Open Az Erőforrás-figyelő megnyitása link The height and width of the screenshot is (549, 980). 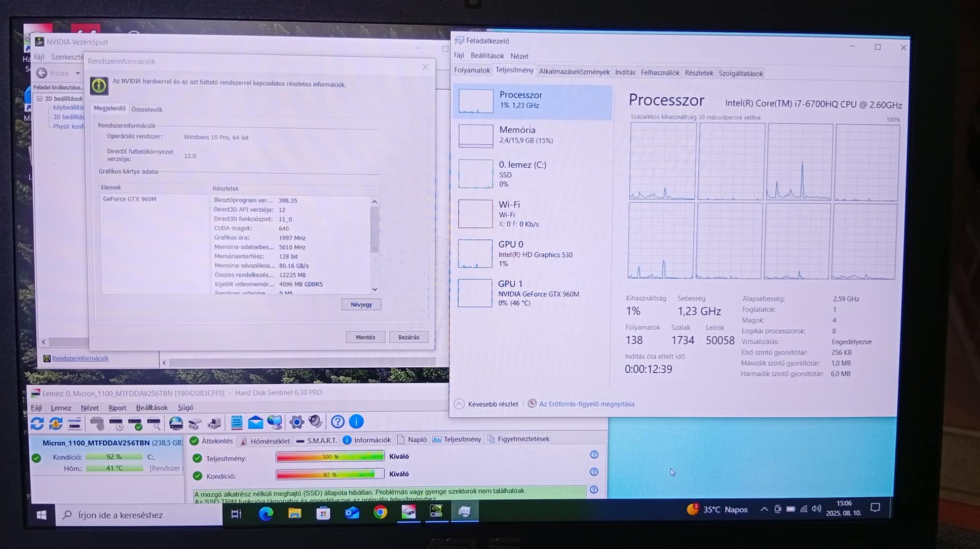click(x=586, y=404)
